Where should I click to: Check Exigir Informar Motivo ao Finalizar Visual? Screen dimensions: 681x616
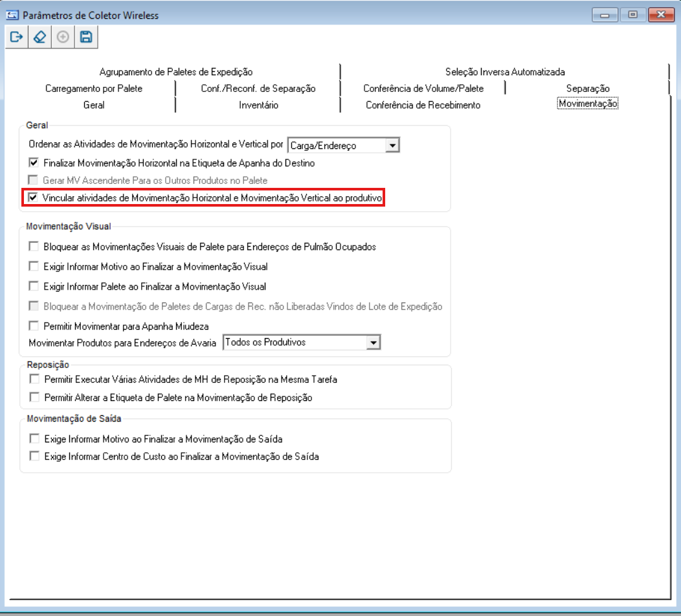pos(34,266)
